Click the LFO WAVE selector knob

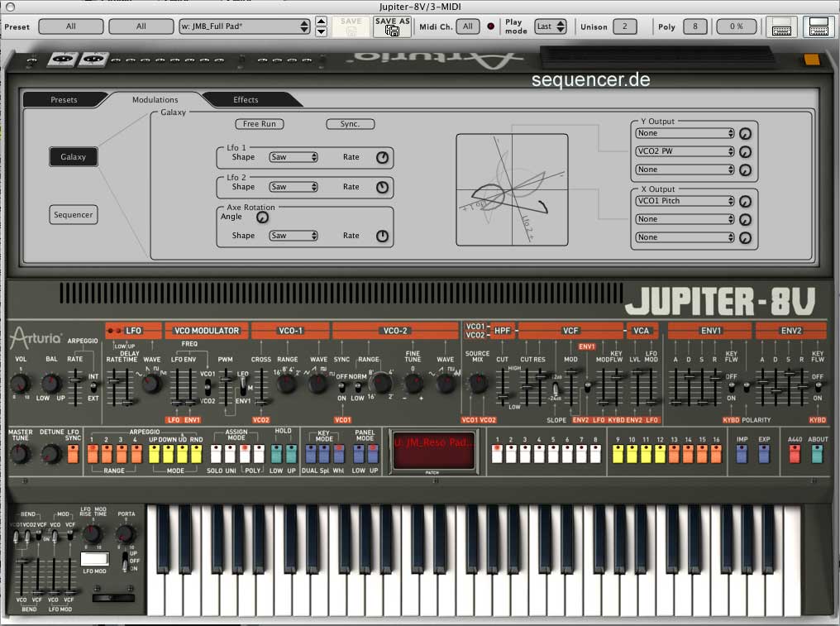151,383
